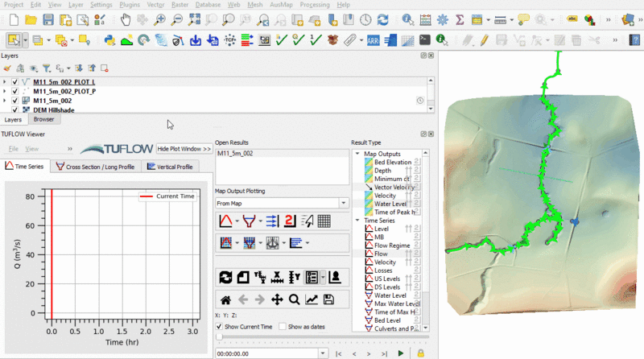This screenshot has width=644, height=359.
Task: Click the Save Project icon
Action: (48, 19)
